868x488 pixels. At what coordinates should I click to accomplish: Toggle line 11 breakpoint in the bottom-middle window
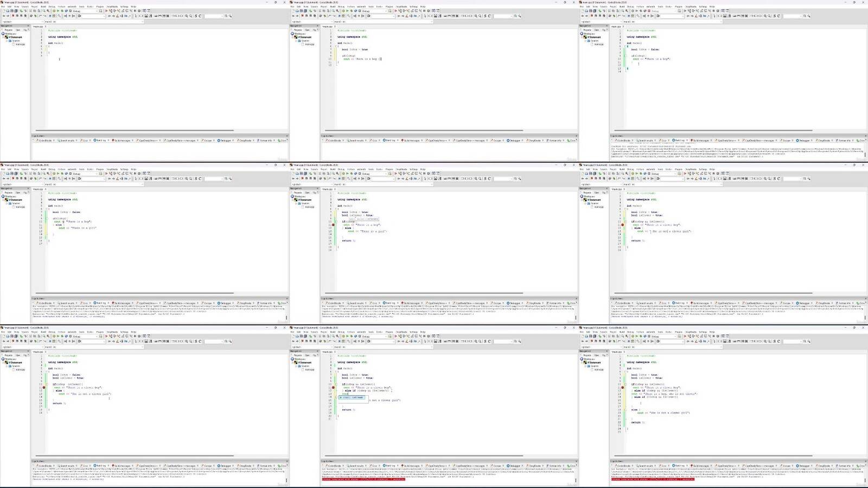tap(333, 388)
